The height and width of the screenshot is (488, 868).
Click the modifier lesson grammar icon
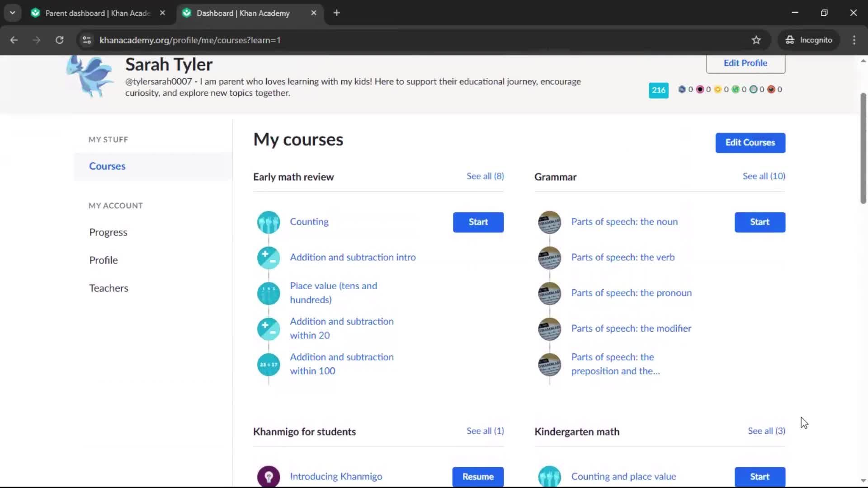click(549, 329)
